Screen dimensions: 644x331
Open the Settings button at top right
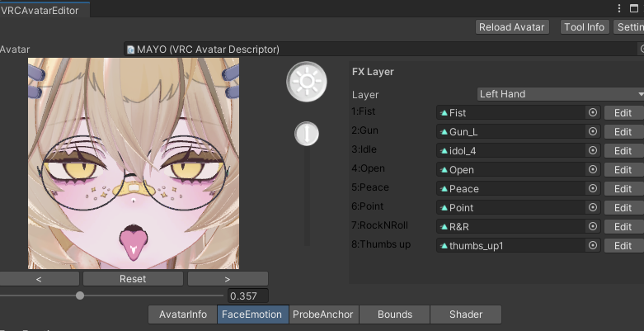click(629, 27)
